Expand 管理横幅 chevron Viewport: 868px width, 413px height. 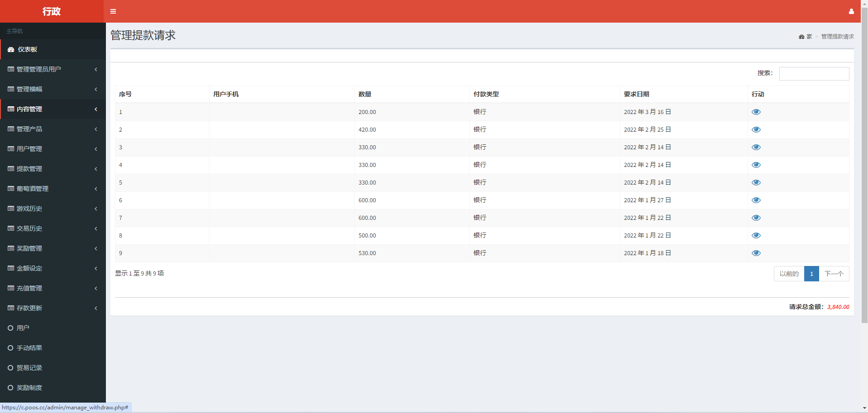[x=96, y=89]
